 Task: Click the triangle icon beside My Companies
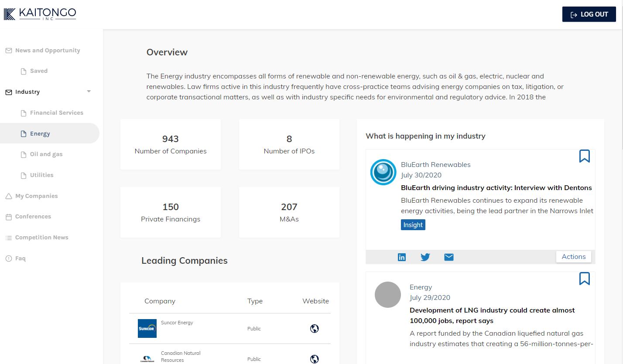(8, 196)
